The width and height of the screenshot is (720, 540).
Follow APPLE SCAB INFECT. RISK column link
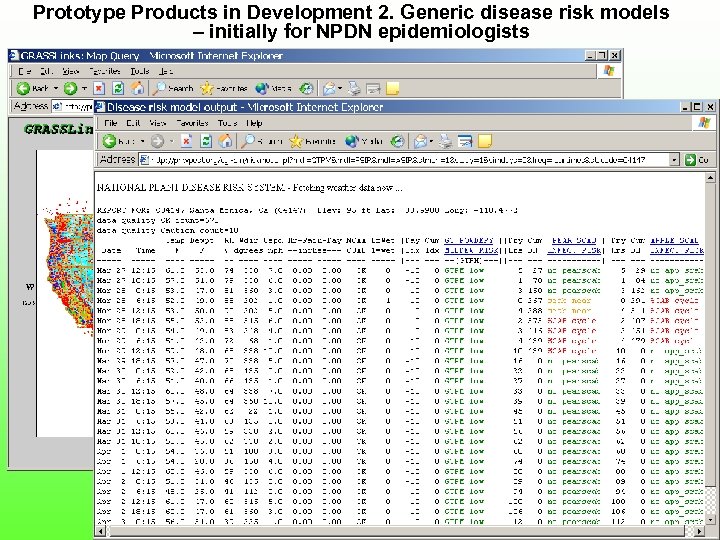pos(676,245)
